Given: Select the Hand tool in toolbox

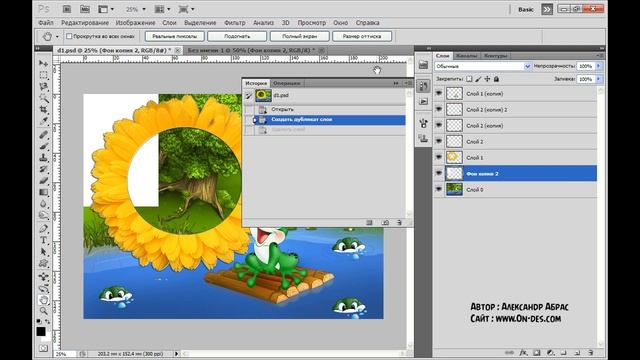Looking at the screenshot, I should click(x=43, y=300).
